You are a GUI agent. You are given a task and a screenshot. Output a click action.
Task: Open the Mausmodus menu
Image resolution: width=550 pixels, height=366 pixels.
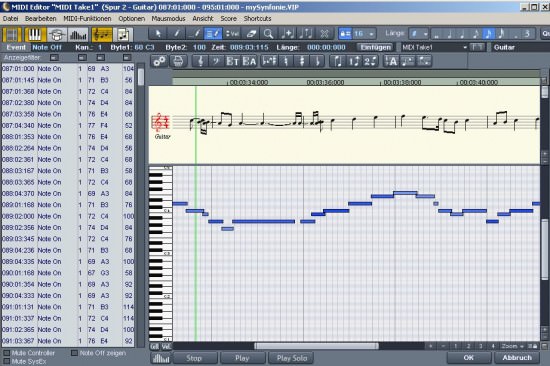pos(168,19)
